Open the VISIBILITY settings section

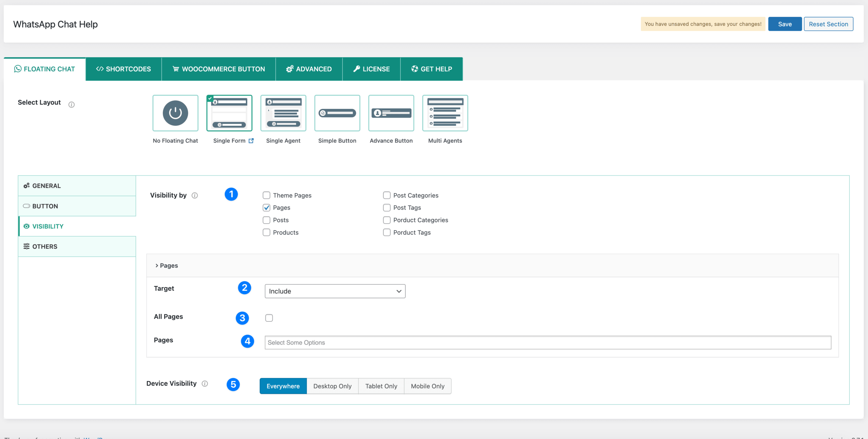point(77,226)
